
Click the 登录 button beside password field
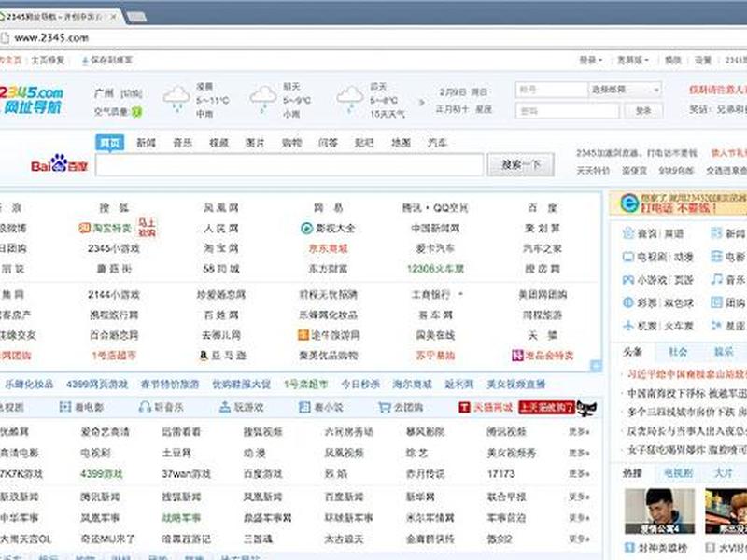tap(643, 111)
